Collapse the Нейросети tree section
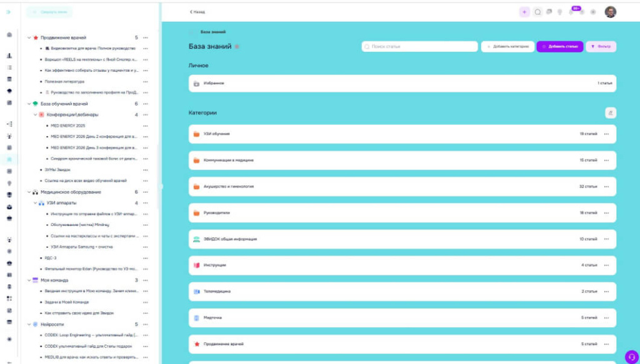The image size is (640, 364). (x=29, y=325)
